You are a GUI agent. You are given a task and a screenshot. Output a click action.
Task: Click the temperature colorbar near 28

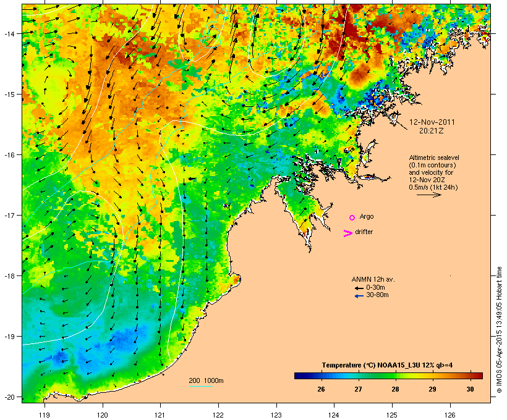395,376
